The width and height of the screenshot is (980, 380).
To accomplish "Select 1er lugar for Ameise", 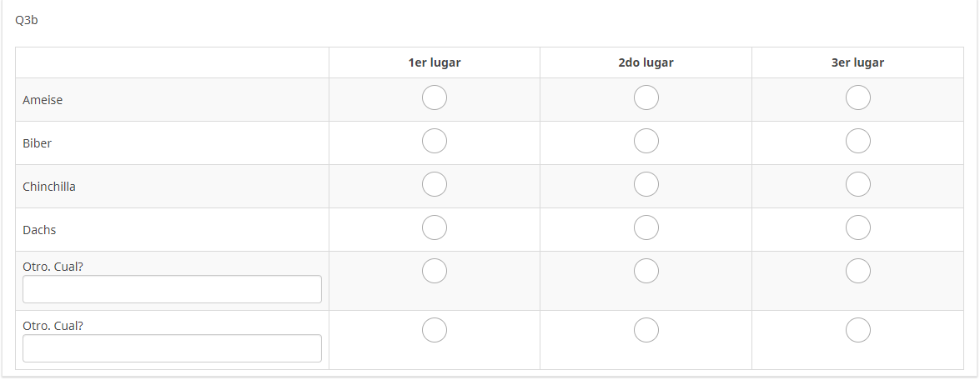I will click(435, 98).
